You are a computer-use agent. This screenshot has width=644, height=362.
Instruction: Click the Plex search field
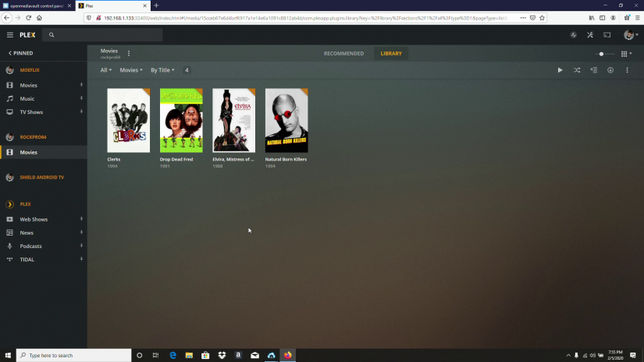click(103, 35)
